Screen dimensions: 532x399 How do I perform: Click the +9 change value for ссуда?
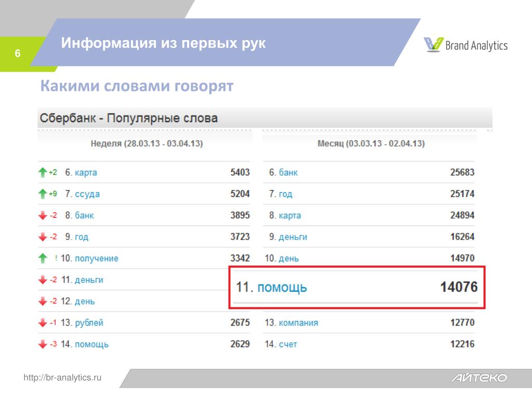click(x=53, y=194)
